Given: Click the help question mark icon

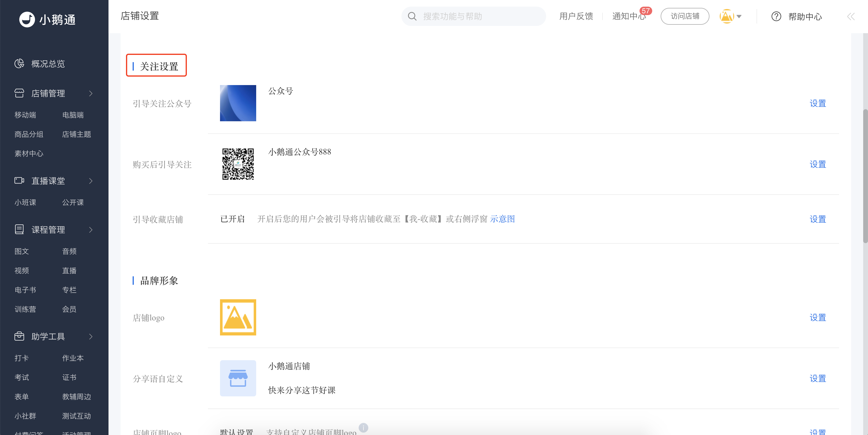Looking at the screenshot, I should (776, 16).
